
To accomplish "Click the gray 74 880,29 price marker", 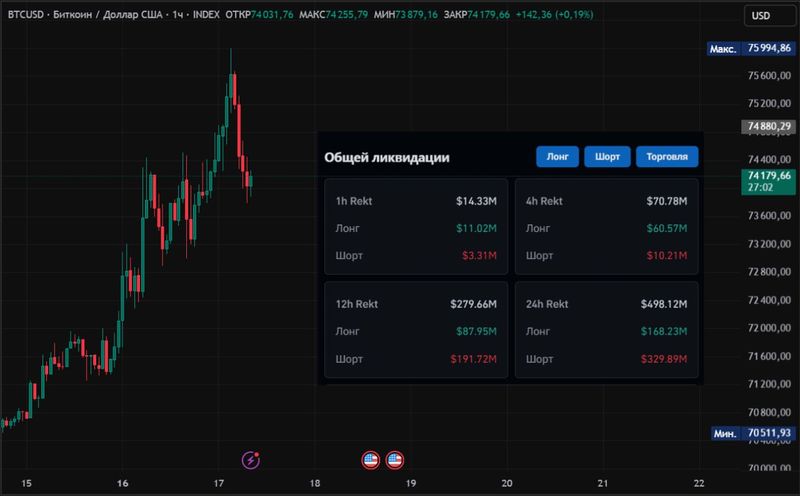I will [x=767, y=127].
